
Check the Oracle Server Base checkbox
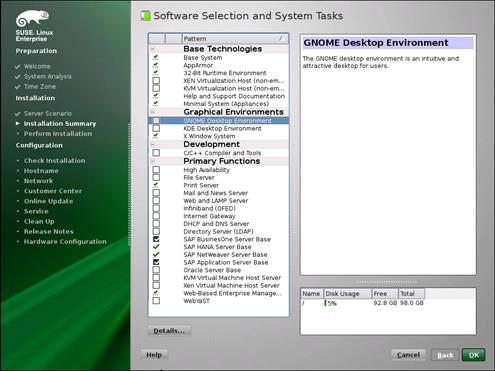[x=156, y=270]
